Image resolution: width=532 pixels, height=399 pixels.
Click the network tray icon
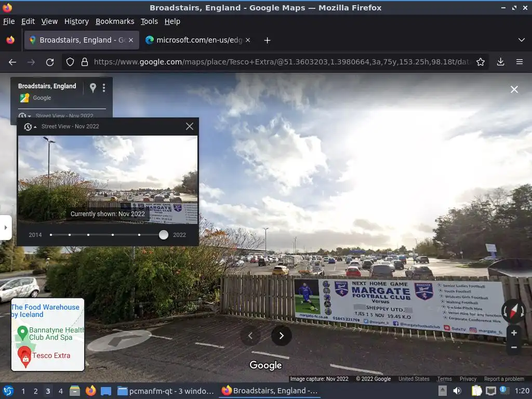[490, 391]
